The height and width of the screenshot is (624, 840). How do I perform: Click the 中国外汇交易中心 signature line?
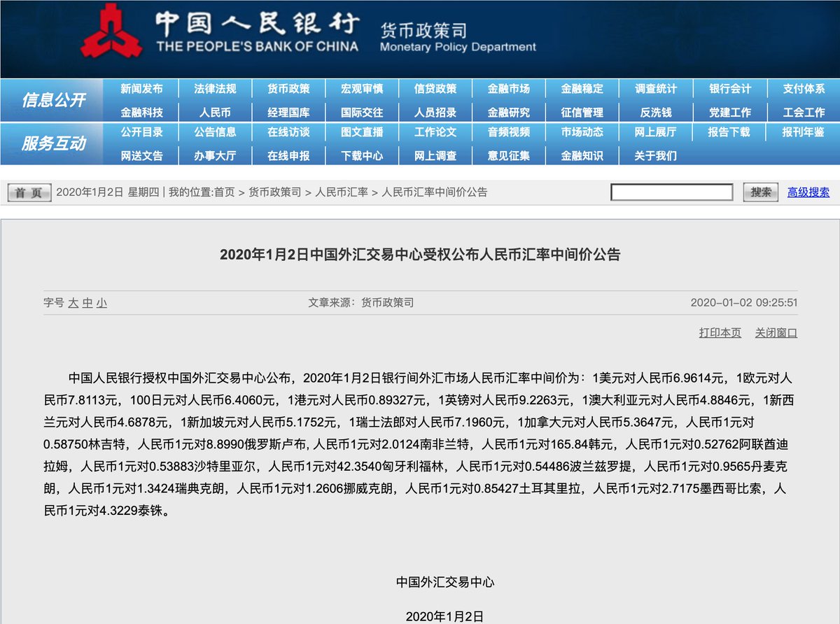[445, 582]
